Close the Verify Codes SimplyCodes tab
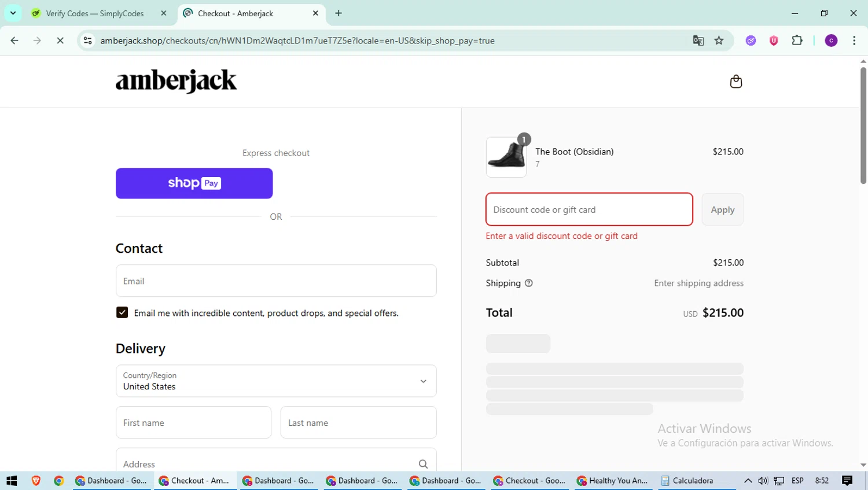The image size is (868, 490). 164,13
